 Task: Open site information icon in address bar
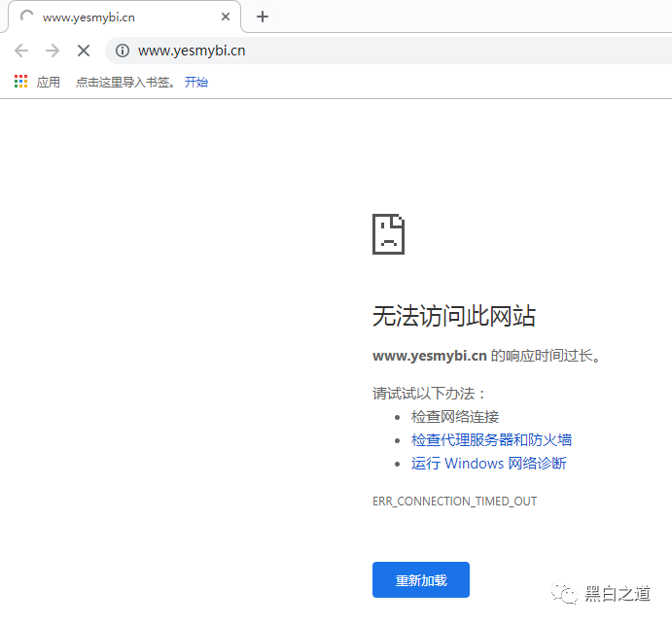pyautogui.click(x=123, y=51)
